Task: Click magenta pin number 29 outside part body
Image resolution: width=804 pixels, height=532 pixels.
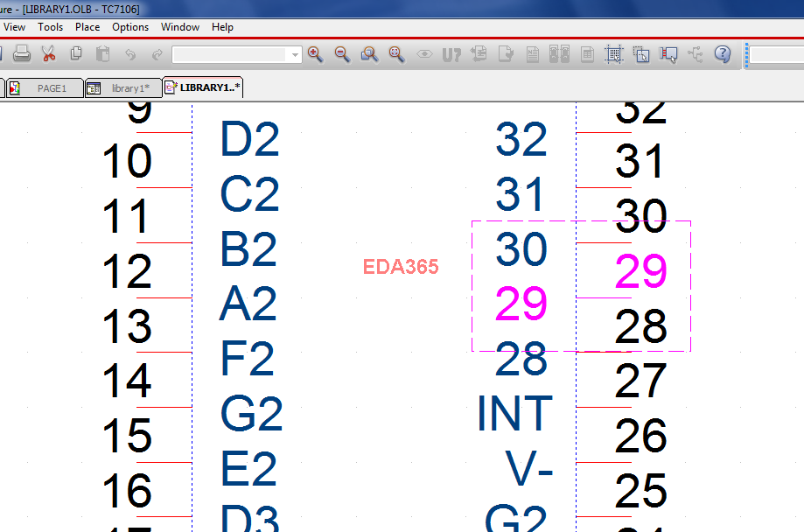Action: coord(641,271)
